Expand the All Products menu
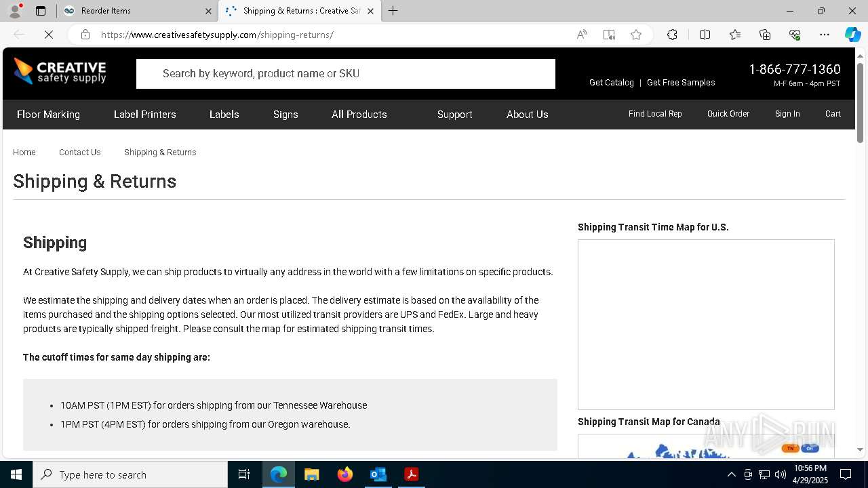 pos(359,115)
